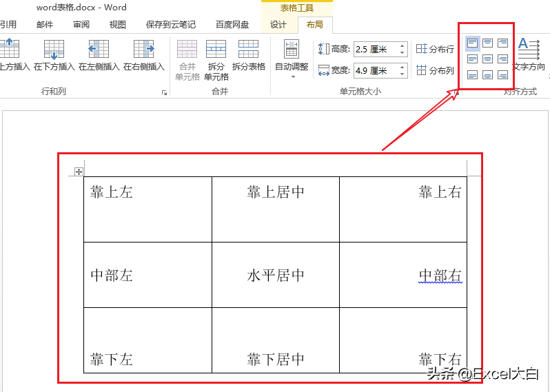Viewport: 550px width, 392px height.
Task: Switch to the Design (设计) tab
Action: (278, 25)
